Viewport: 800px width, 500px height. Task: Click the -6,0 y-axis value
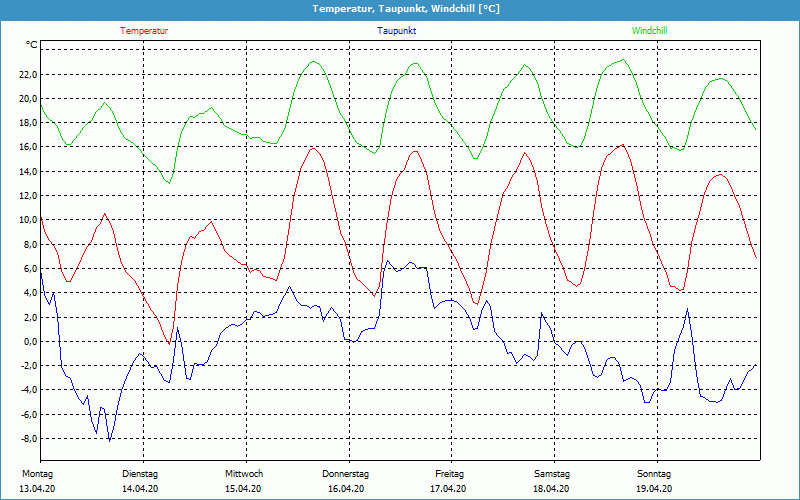(x=29, y=414)
